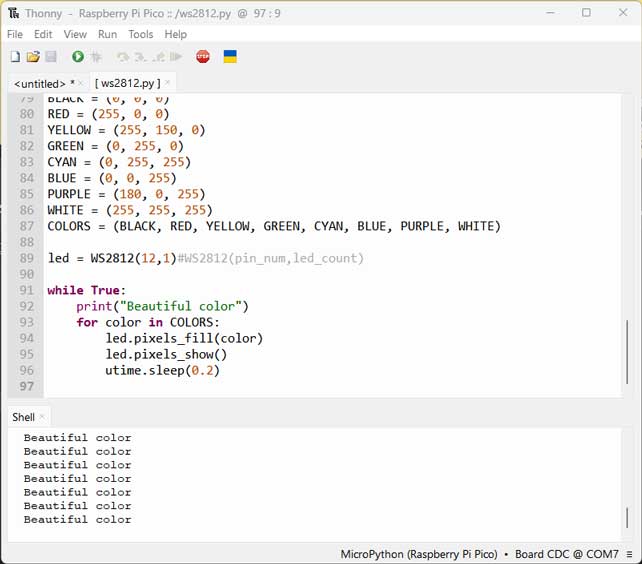Viewport: 642px width, 564px height.
Task: Click the for color in COLORS: line
Action: coord(148,322)
